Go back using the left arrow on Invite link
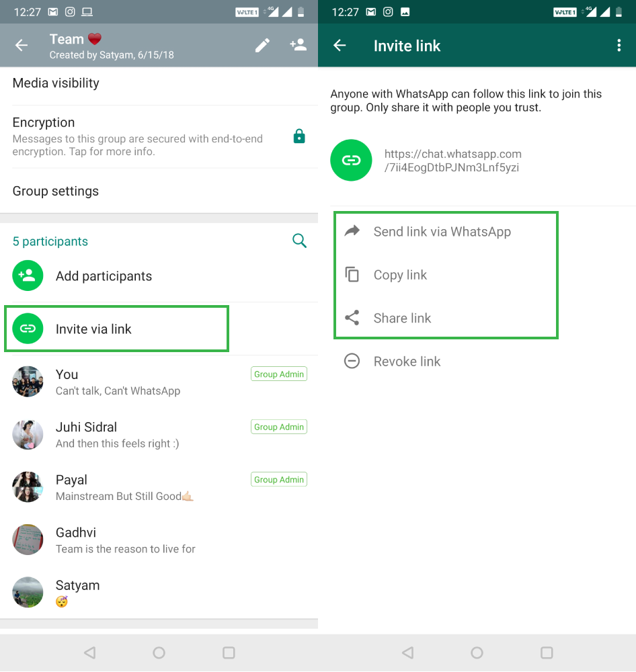 [340, 45]
